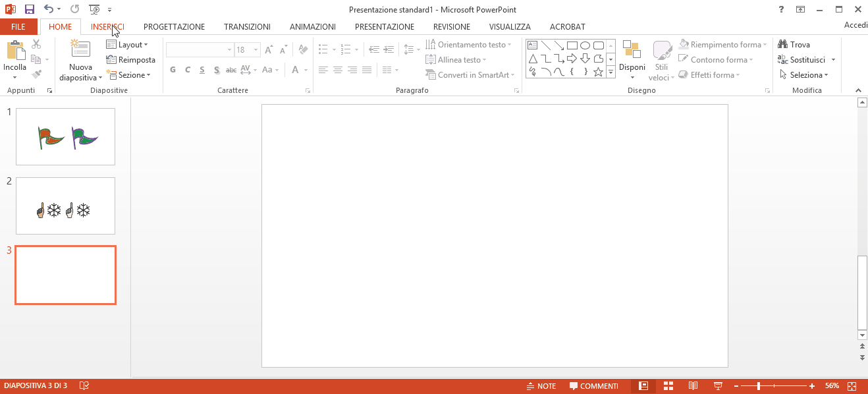868x394 pixels.
Task: Switch to the TRANSIZIONI tab
Action: pos(247,27)
